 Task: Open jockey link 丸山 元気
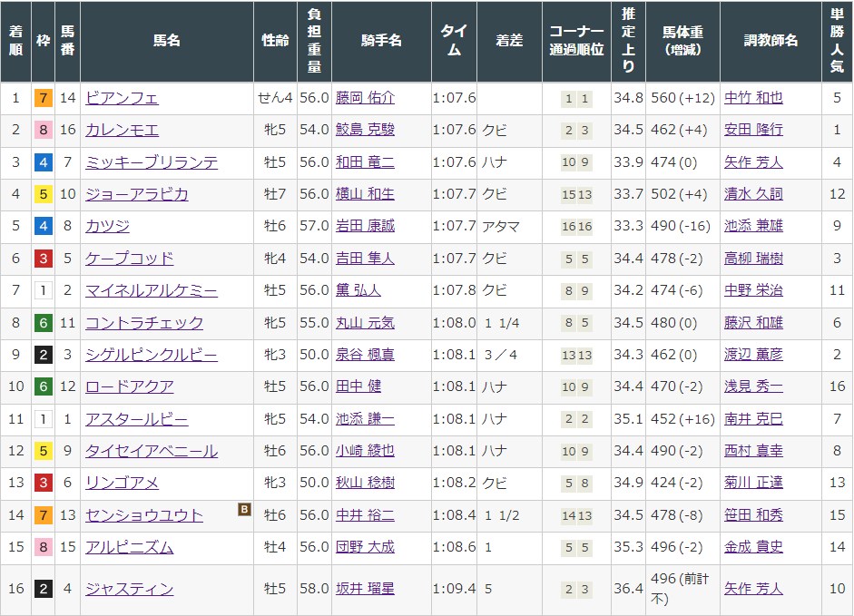[x=365, y=323]
